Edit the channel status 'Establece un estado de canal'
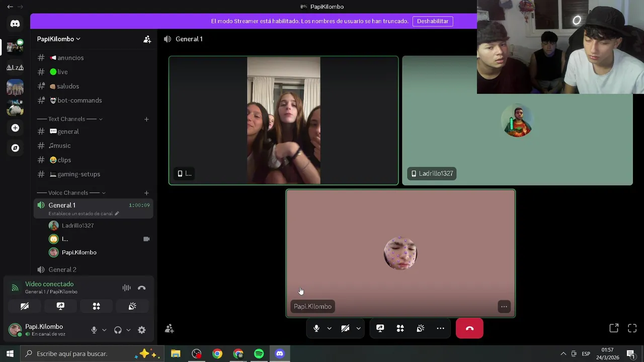The image size is (644, 362). point(84,214)
